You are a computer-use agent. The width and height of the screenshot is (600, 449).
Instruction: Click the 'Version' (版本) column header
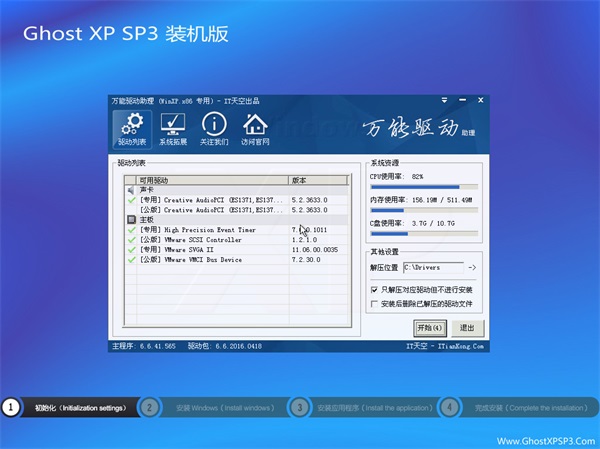click(320, 180)
